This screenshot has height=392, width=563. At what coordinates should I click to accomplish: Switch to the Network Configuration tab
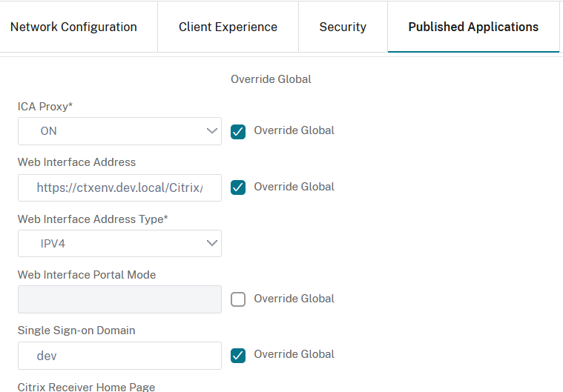(73, 27)
